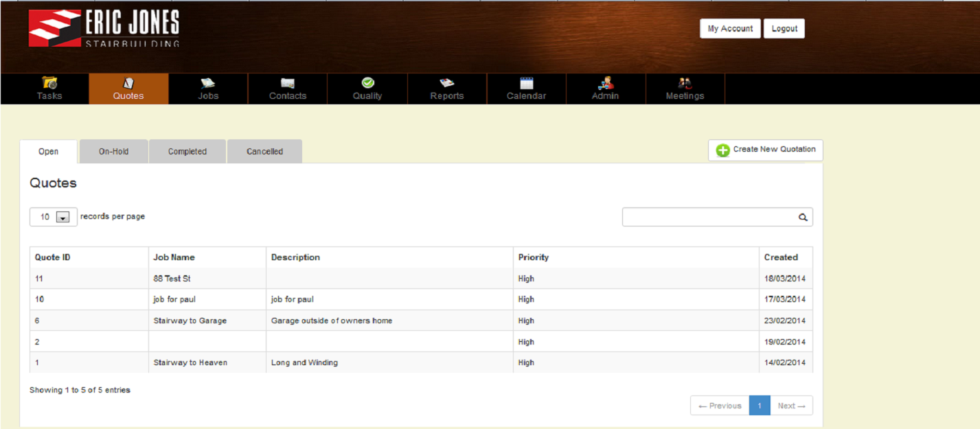Open quote ID 11
980x429 pixels.
(39, 279)
